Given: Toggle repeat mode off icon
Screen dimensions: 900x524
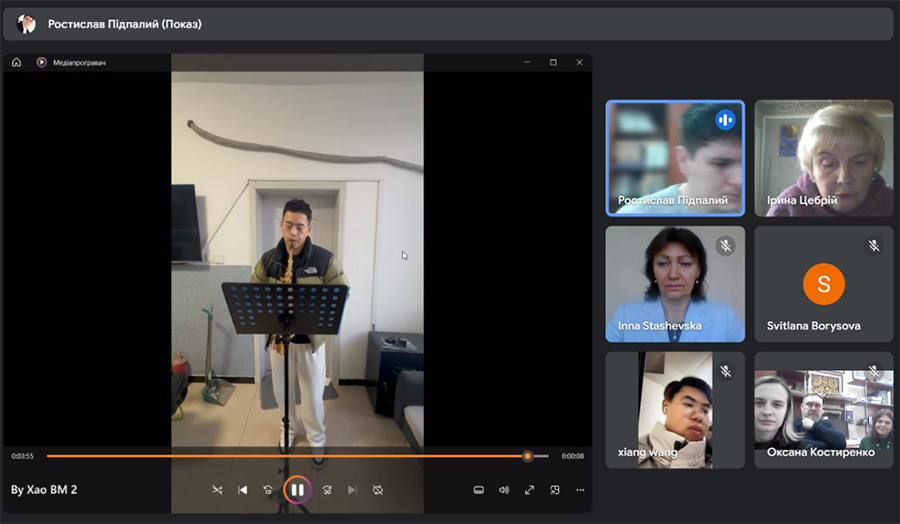Looking at the screenshot, I should coord(378,490).
